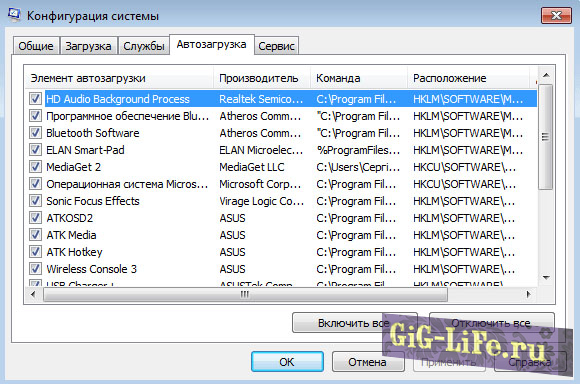This screenshot has width=580, height=384.
Task: Select the HD Audio Background Process row
Action: coord(281,99)
